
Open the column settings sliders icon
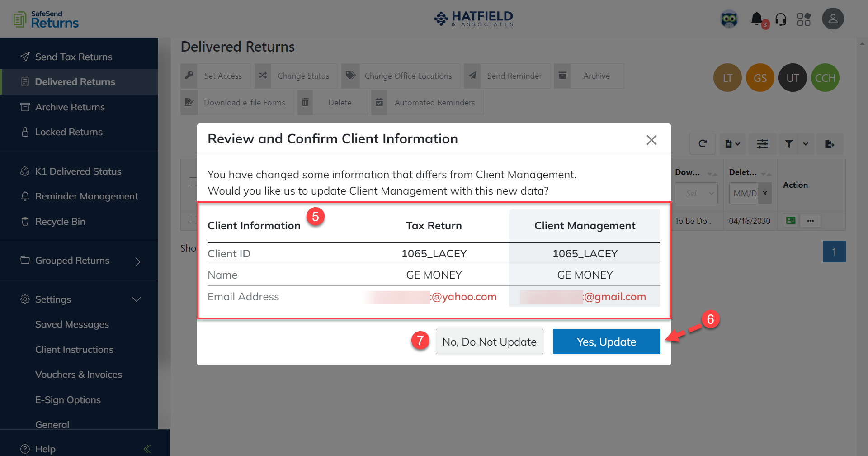point(762,143)
